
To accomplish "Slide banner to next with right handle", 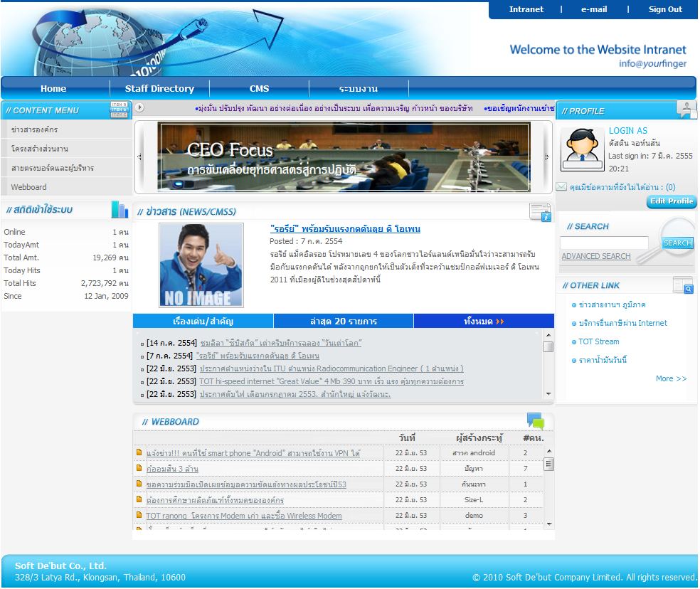I will (x=547, y=156).
